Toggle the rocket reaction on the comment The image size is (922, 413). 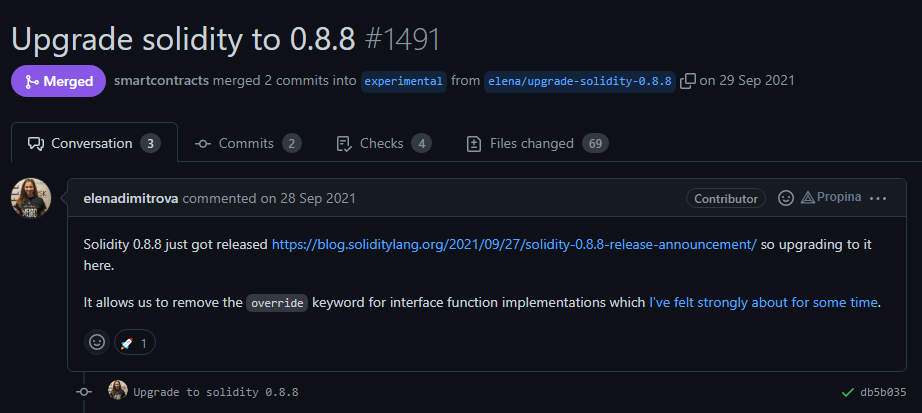point(135,343)
